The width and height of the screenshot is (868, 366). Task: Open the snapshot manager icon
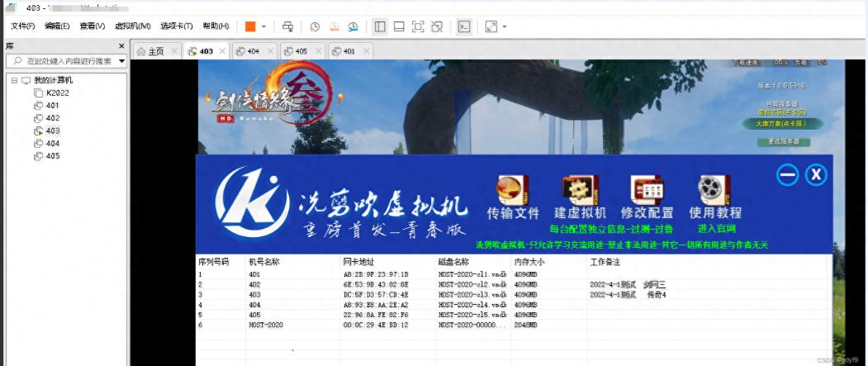(x=353, y=26)
